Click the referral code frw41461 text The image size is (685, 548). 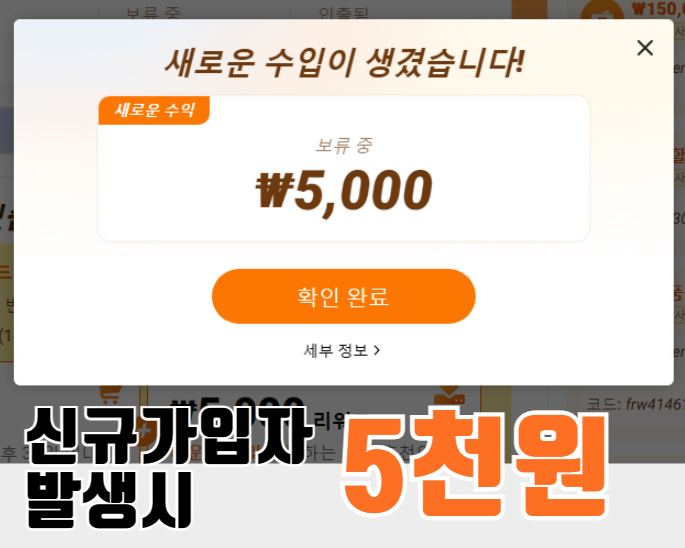pyautogui.click(x=635, y=404)
